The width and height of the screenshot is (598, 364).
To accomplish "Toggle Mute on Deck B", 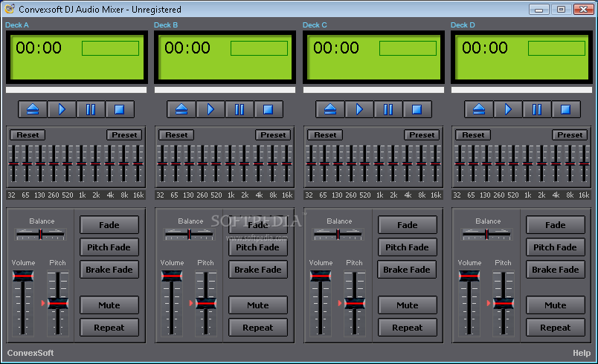I will (x=258, y=305).
